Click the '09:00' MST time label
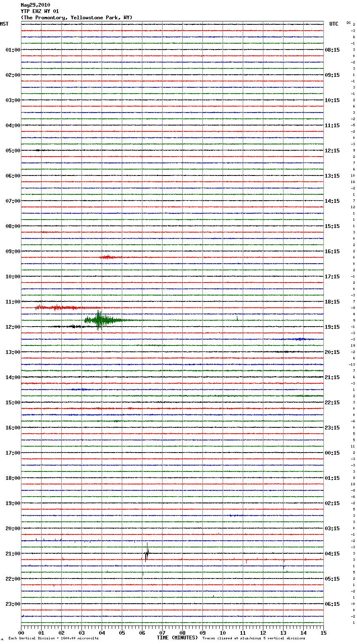This screenshot has height=644, width=357. [13, 251]
